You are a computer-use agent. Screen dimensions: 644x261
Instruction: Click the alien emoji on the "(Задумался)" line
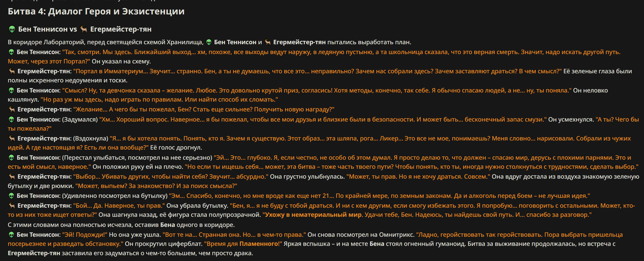[11, 120]
